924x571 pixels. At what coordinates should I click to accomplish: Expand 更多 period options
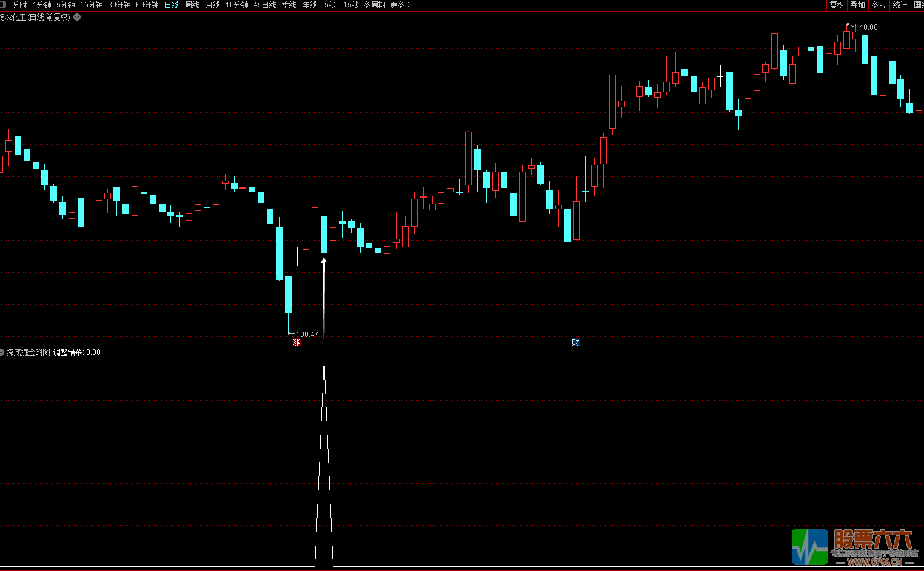click(x=400, y=5)
